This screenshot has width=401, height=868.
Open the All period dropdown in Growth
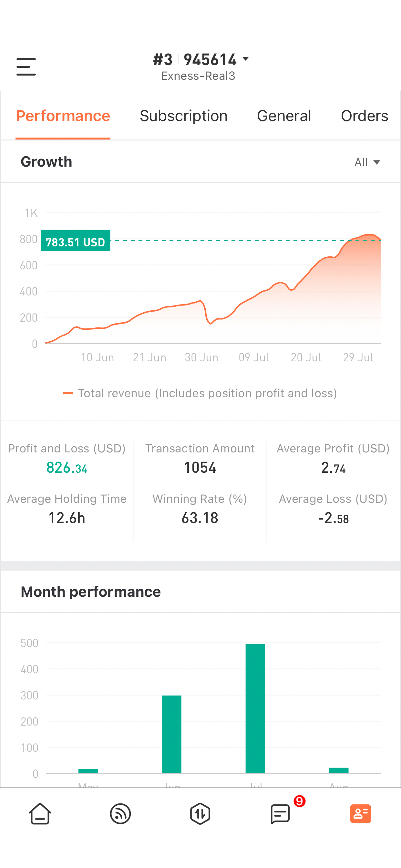[x=367, y=162]
